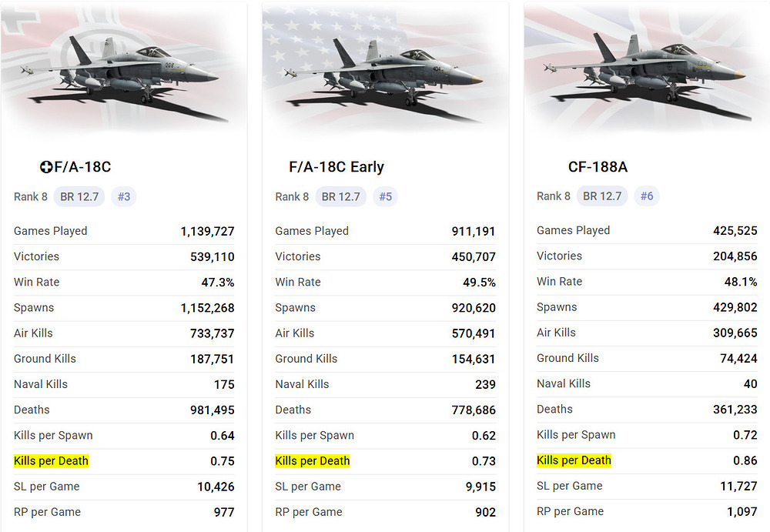Click the F/A-18C Games Played value 1,139,727
The height and width of the screenshot is (532, 770).
click(x=208, y=231)
